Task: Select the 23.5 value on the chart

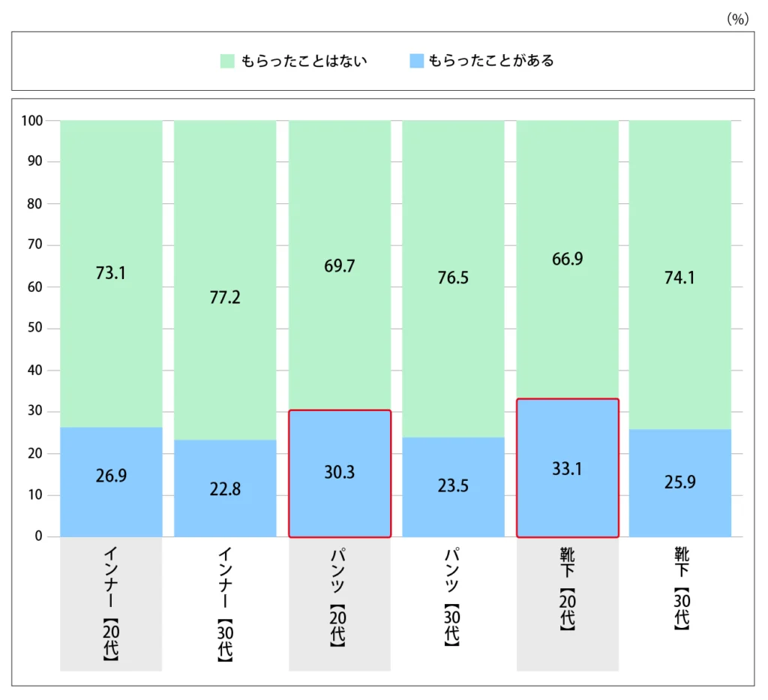Action: tap(453, 486)
